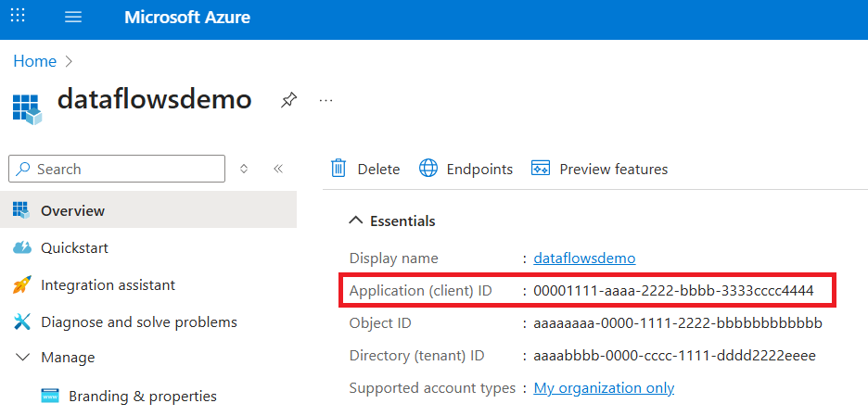This screenshot has width=868, height=416.
Task: Collapse the sidebar with double chevron
Action: [x=277, y=169]
